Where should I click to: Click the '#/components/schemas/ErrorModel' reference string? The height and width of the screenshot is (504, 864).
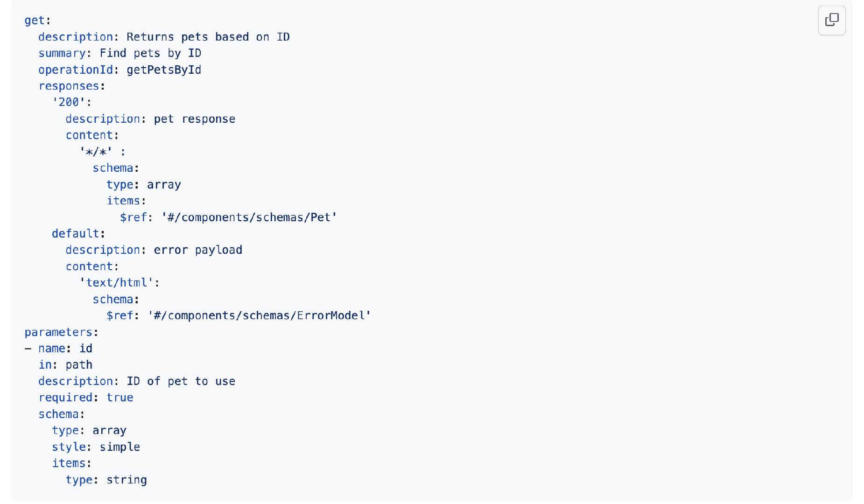[259, 316]
